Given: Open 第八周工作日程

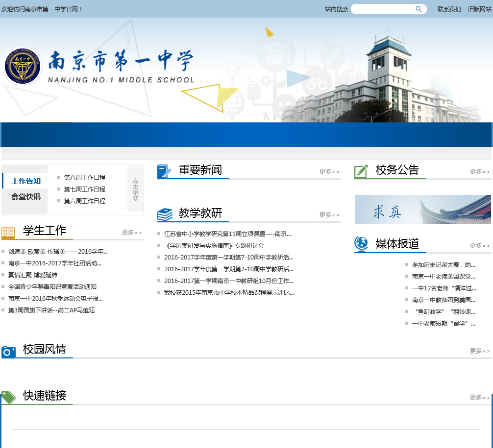Looking at the screenshot, I should [x=85, y=178].
